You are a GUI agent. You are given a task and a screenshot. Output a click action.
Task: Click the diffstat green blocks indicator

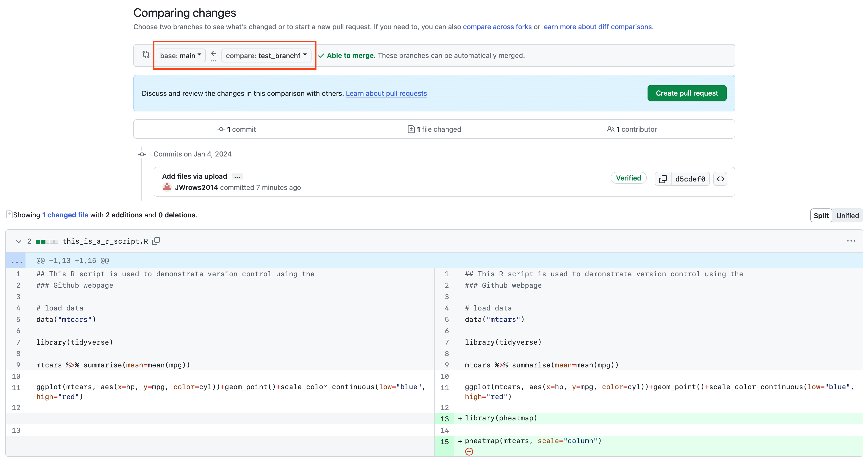pos(47,241)
